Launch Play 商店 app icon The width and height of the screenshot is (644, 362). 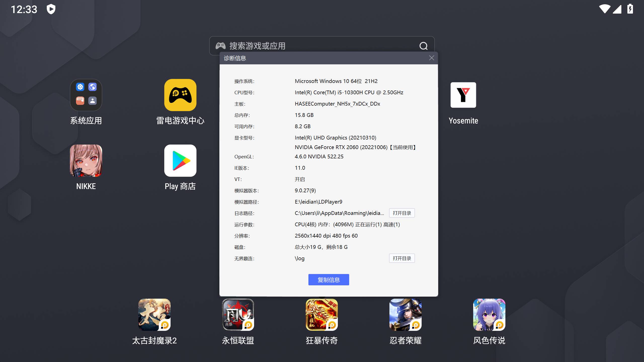coord(180,161)
